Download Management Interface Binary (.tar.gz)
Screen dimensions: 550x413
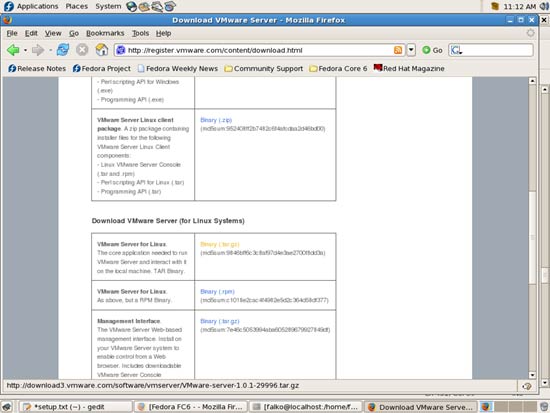[220, 321]
